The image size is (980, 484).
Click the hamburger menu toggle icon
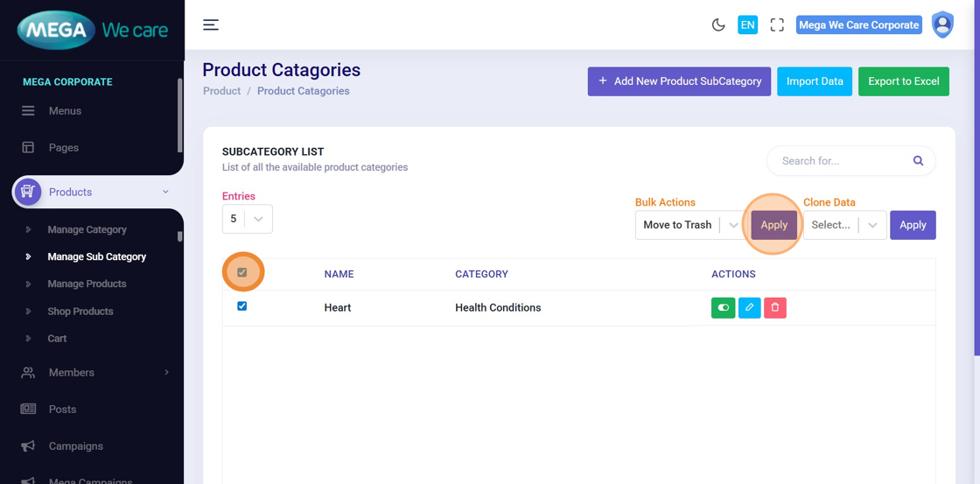[211, 25]
